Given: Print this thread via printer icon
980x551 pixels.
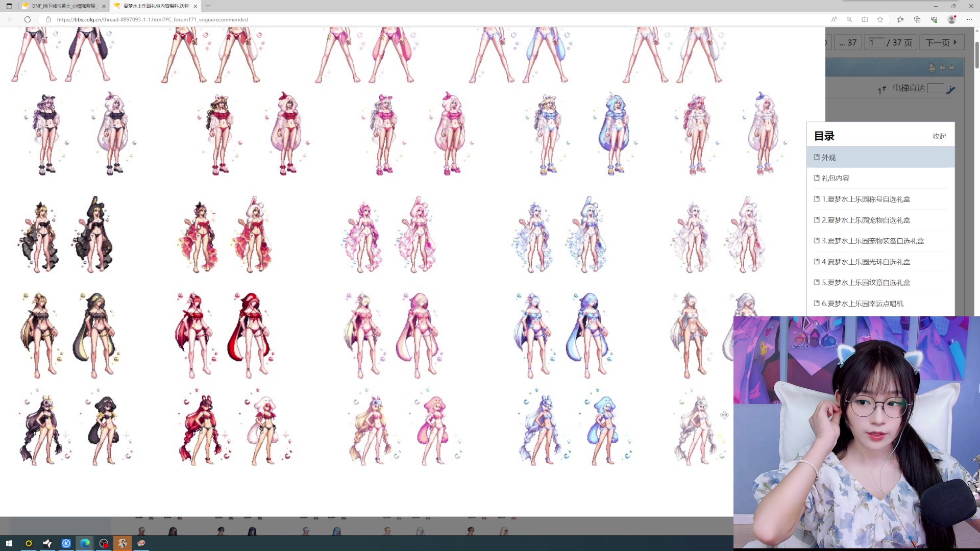Looking at the screenshot, I should (x=932, y=68).
